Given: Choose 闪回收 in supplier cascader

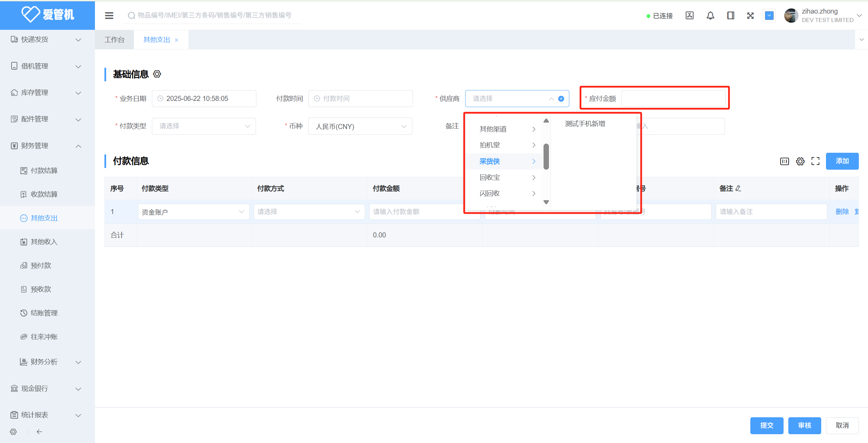Looking at the screenshot, I should [x=504, y=193].
